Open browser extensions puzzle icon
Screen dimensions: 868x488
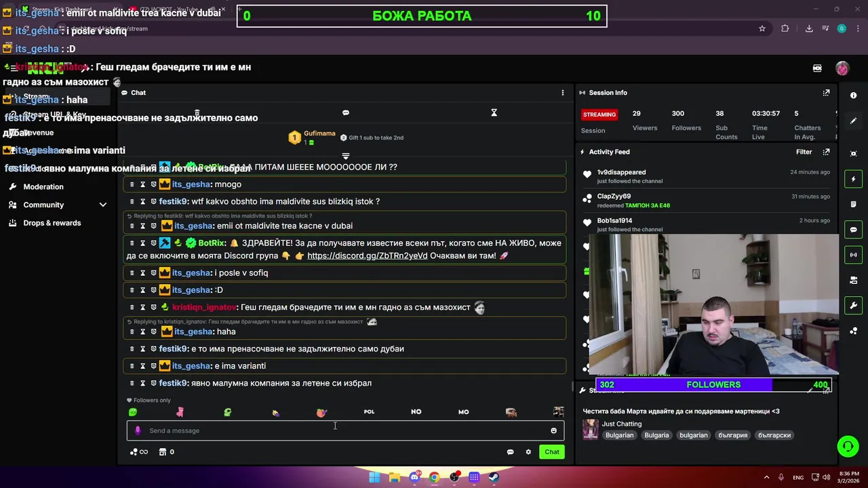point(785,28)
